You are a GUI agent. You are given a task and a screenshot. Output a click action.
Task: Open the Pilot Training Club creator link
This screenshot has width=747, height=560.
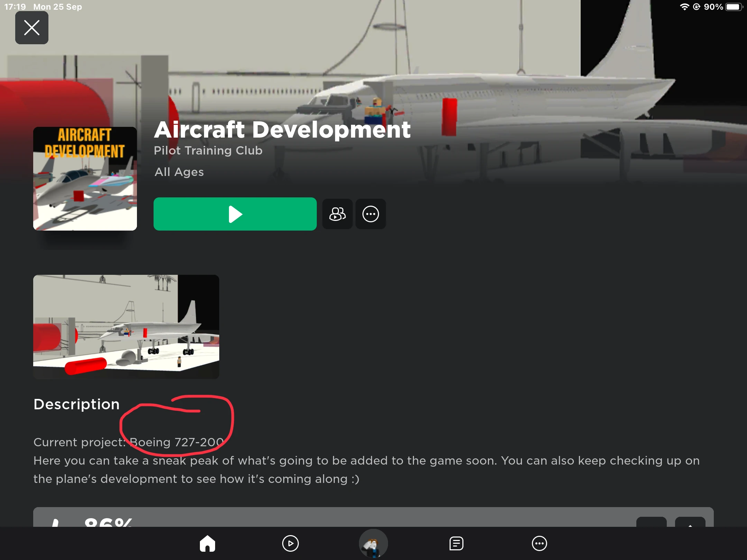pos(208,150)
